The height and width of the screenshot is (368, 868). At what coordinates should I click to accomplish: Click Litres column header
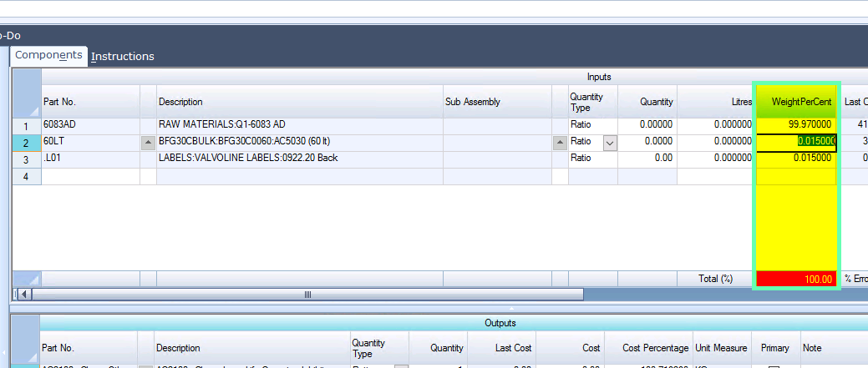714,102
